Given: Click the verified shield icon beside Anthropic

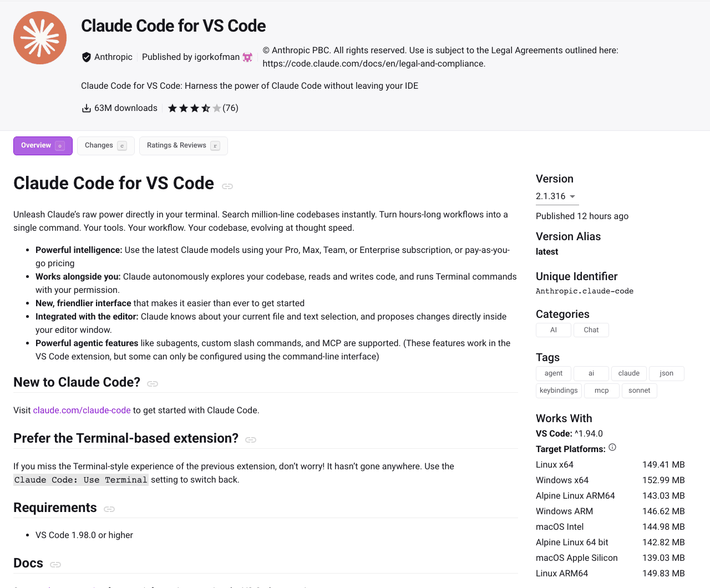Looking at the screenshot, I should coord(87,57).
